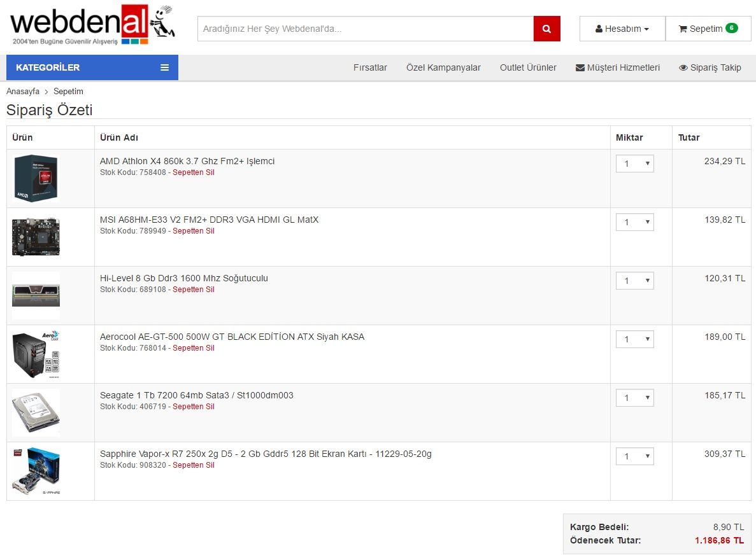
Task: Click the AMD Athlon processor thumbnail
Action: click(36, 178)
